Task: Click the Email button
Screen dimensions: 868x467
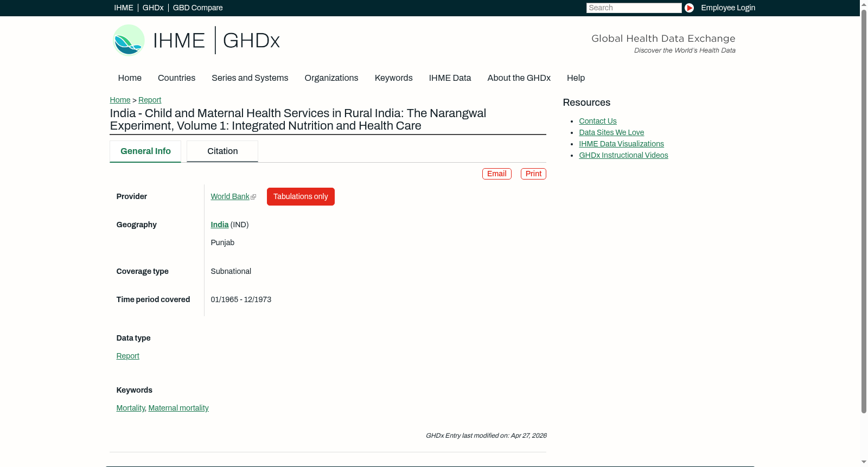Action: tap(497, 174)
